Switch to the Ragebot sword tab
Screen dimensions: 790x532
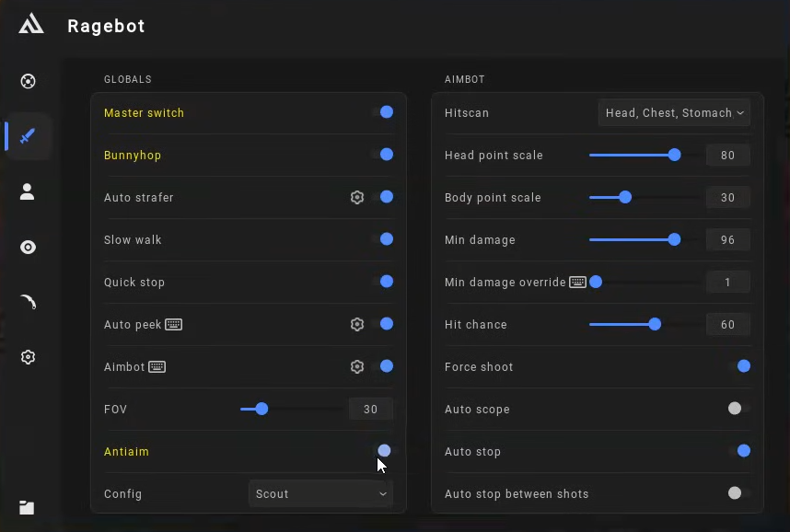pos(28,136)
